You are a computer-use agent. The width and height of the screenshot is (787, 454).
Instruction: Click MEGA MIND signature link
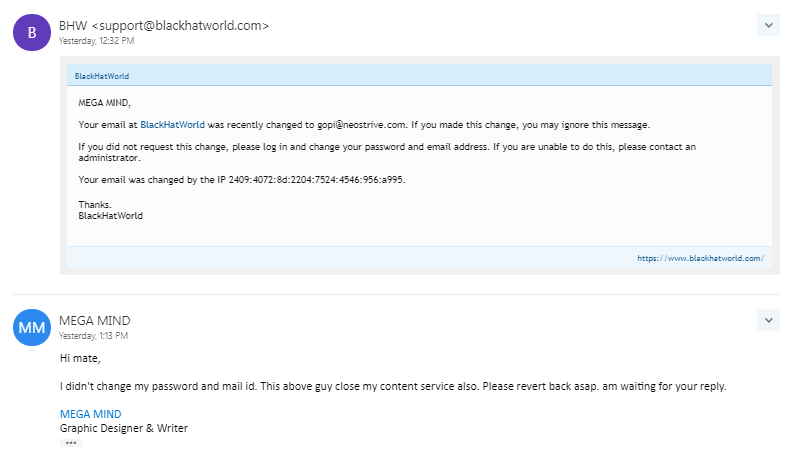coord(90,414)
